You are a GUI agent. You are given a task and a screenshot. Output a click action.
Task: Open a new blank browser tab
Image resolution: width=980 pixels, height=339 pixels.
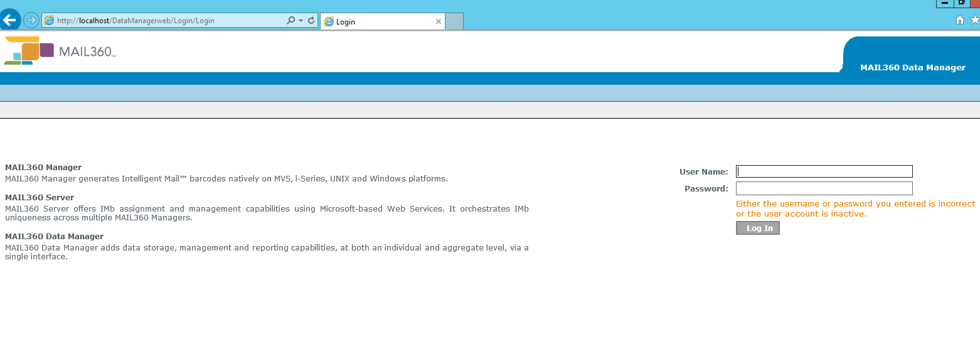click(x=454, y=21)
